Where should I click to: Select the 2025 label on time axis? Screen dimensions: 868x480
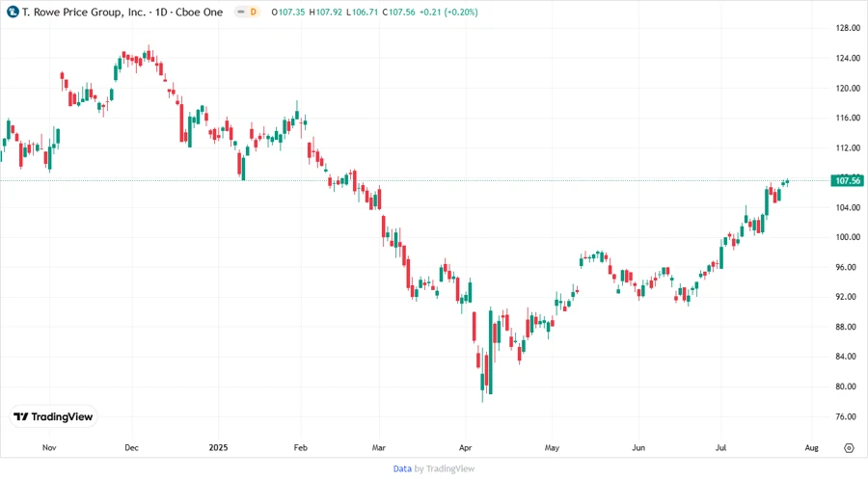coord(218,447)
